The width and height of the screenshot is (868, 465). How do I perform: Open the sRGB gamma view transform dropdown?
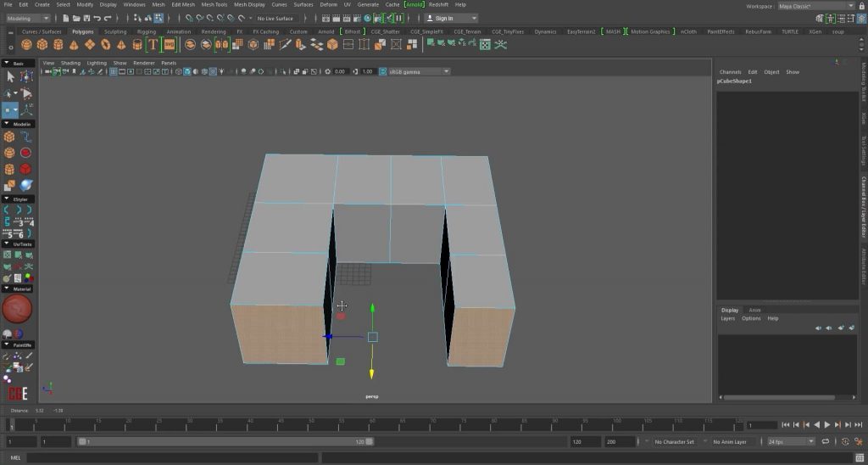point(418,71)
